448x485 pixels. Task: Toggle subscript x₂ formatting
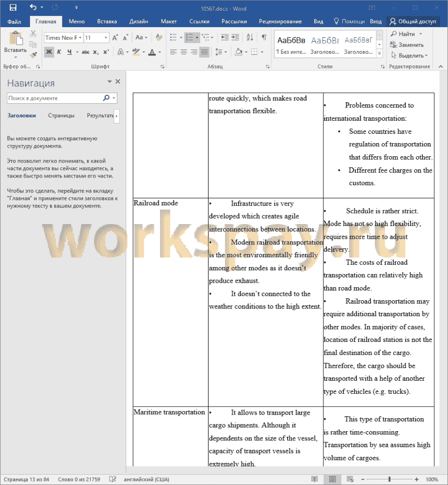[96, 52]
